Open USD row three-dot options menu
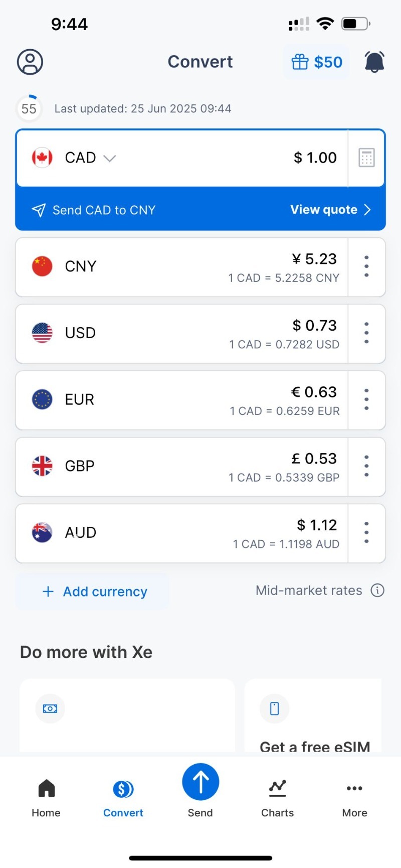Image resolution: width=401 pixels, height=868 pixels. (366, 333)
